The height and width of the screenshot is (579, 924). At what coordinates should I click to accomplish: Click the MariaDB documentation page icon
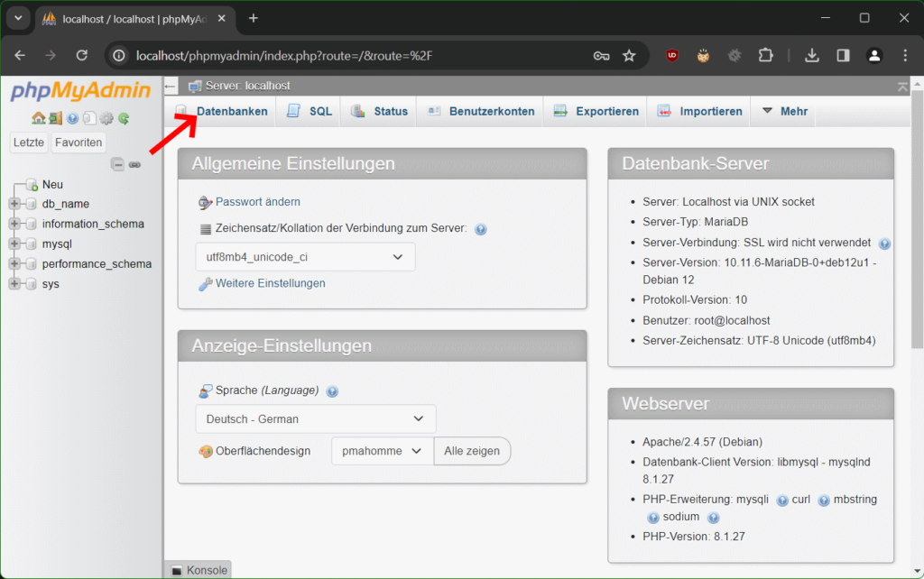(x=90, y=118)
